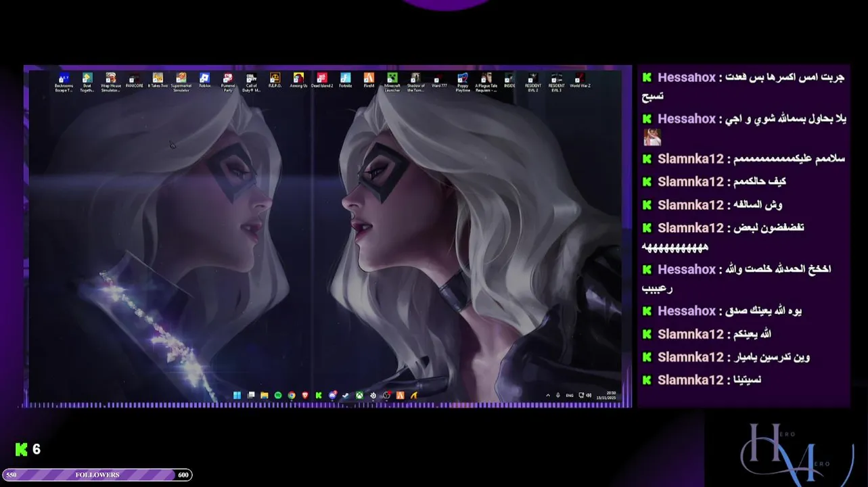
Task: Open the Backrooms Escape desktop shortcut
Action: click(x=64, y=82)
